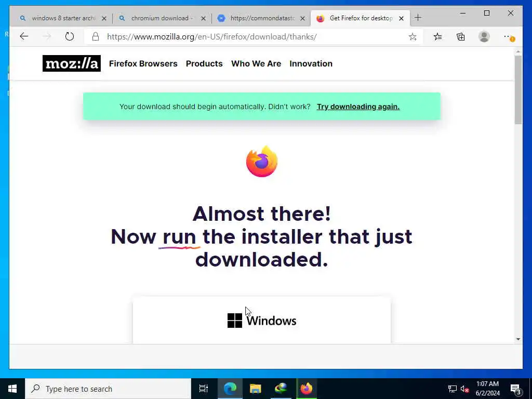Reload the page with the refresh icon
This screenshot has width=532, height=399.
coord(70,36)
